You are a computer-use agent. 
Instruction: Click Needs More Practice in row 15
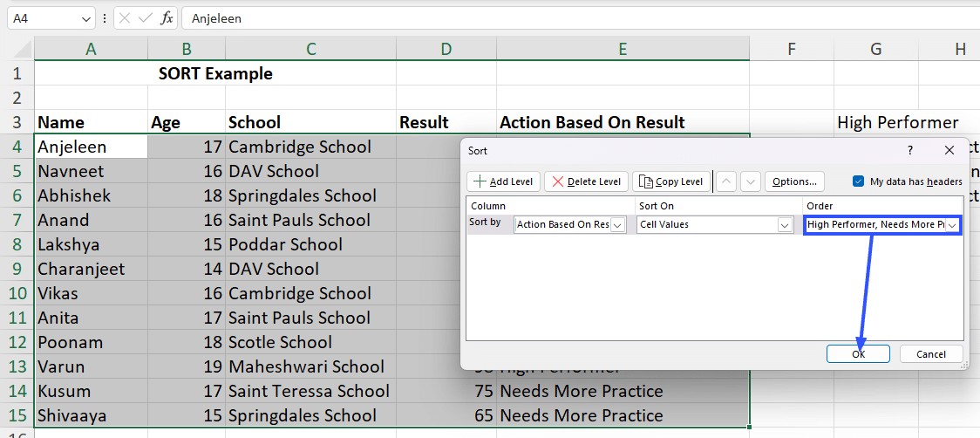[623, 414]
